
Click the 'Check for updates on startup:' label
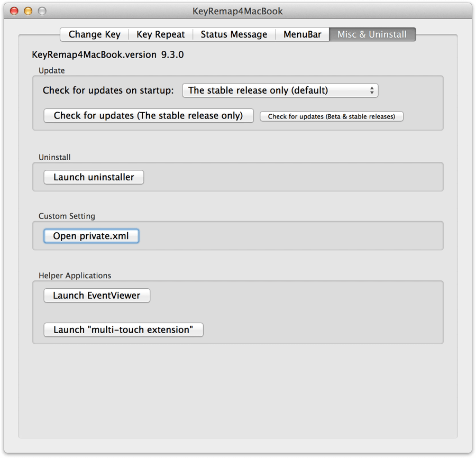tap(108, 90)
